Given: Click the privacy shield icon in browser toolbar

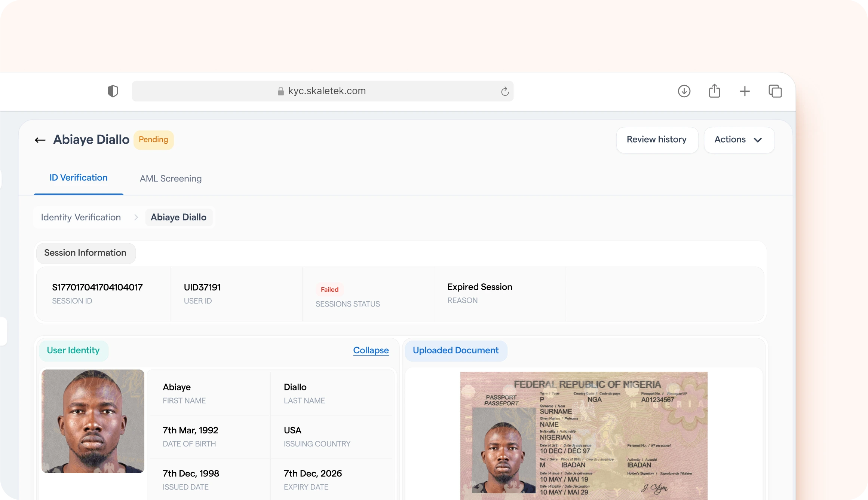Looking at the screenshot, I should 113,91.
